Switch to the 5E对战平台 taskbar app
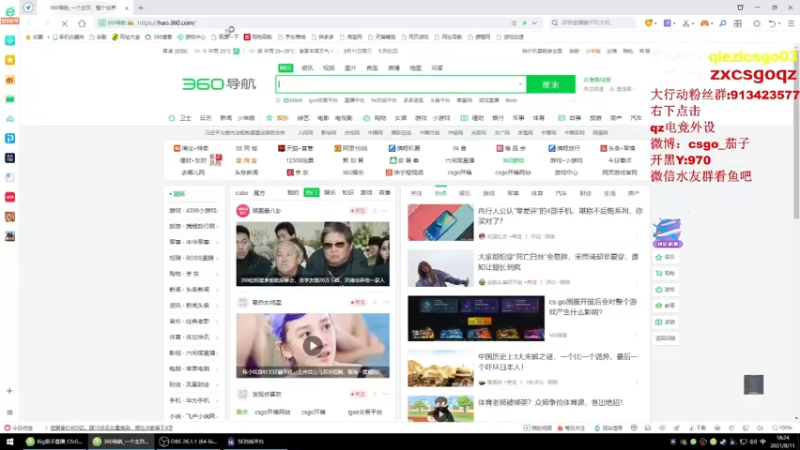Image resolution: width=800 pixels, height=450 pixels. pyautogui.click(x=246, y=441)
